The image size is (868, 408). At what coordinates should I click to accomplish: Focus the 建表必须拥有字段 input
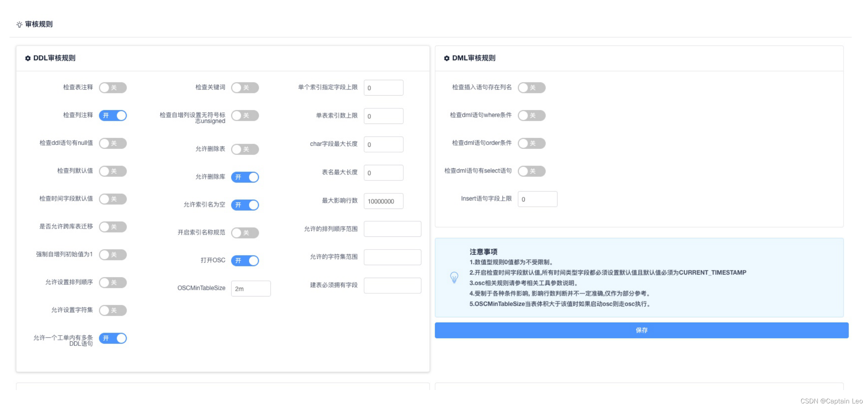393,286
